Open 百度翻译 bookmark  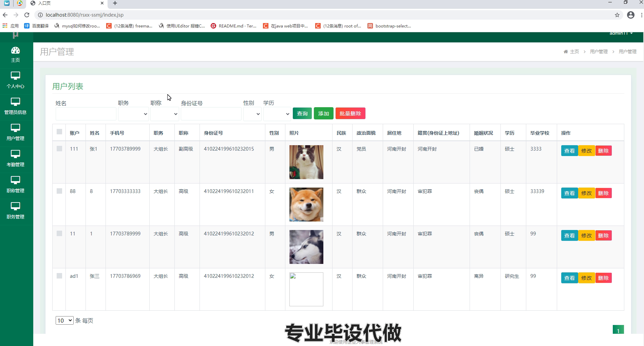point(36,26)
